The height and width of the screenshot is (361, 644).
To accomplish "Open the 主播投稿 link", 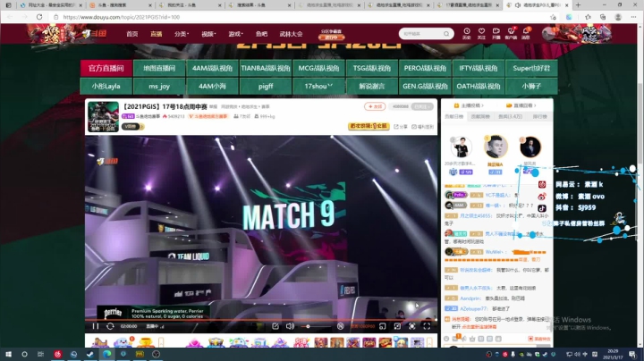I will click(x=469, y=105).
